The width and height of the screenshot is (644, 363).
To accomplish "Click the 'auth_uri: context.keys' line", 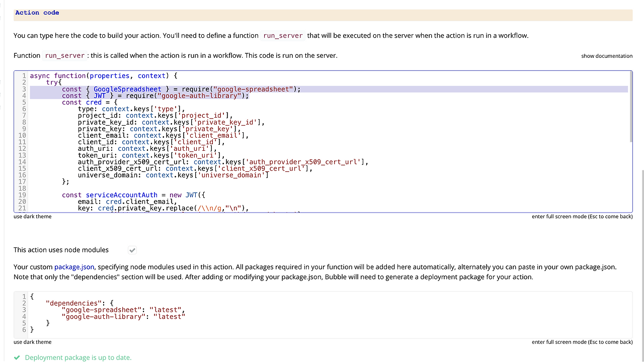I will [x=147, y=148].
